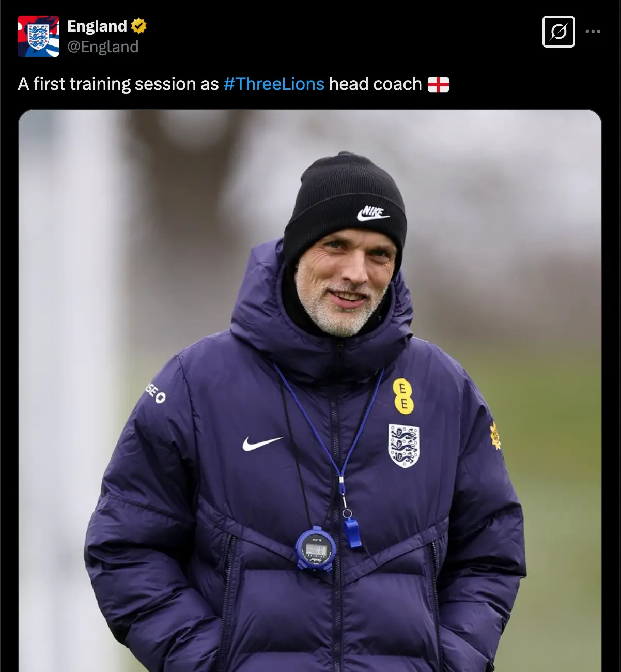The height and width of the screenshot is (672, 621).
Task: Click the blue stopwatch in the photo
Action: 314,549
